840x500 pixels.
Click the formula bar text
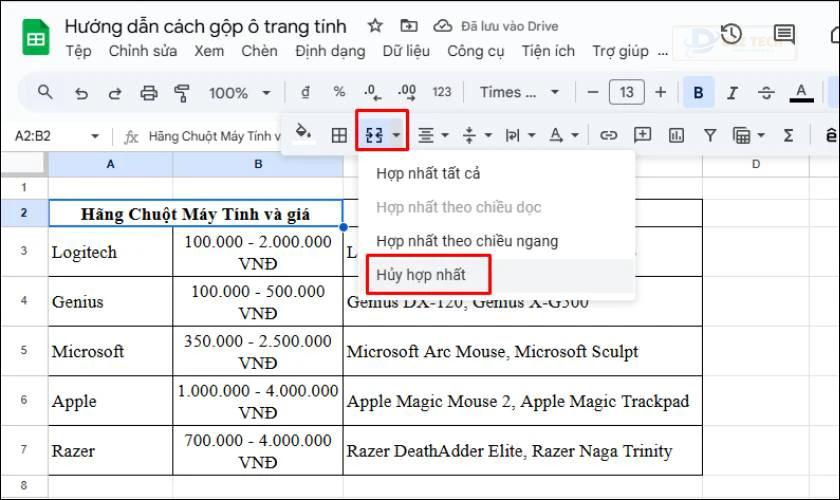tap(214, 136)
